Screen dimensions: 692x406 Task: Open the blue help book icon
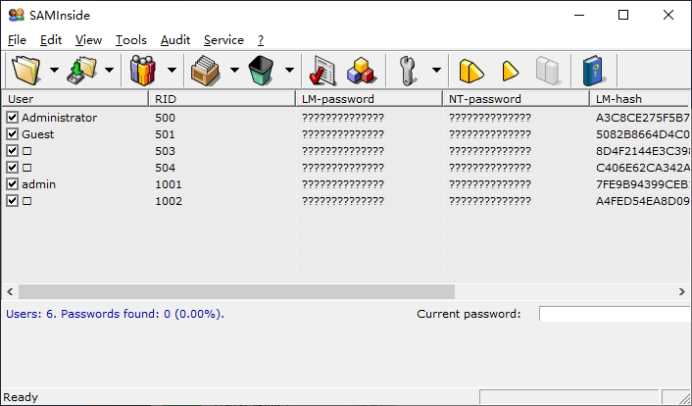594,70
